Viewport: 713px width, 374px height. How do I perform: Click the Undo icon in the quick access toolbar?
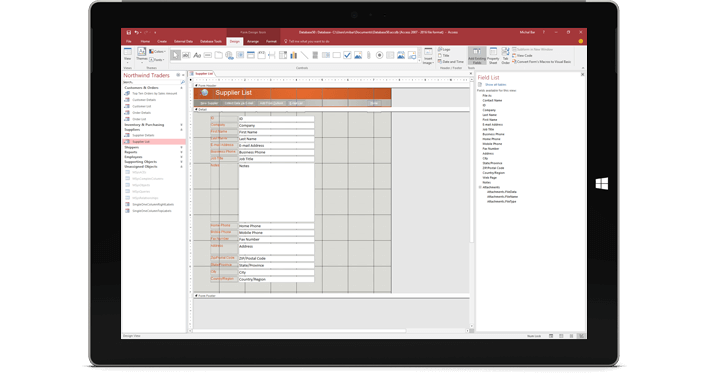(136, 32)
